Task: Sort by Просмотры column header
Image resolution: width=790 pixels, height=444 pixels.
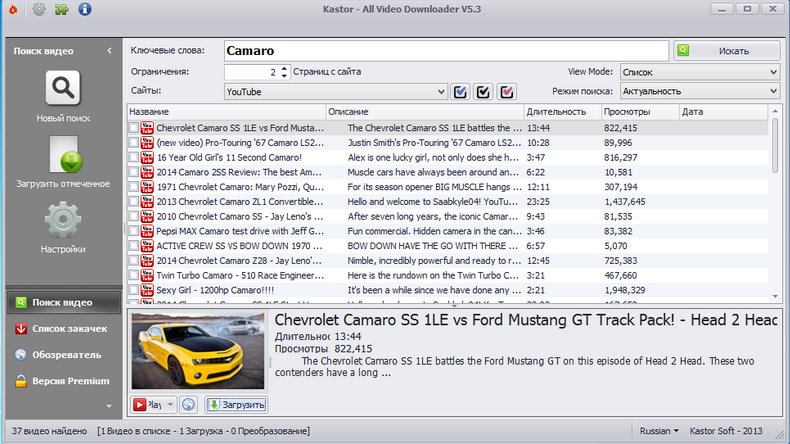Action: 640,112
